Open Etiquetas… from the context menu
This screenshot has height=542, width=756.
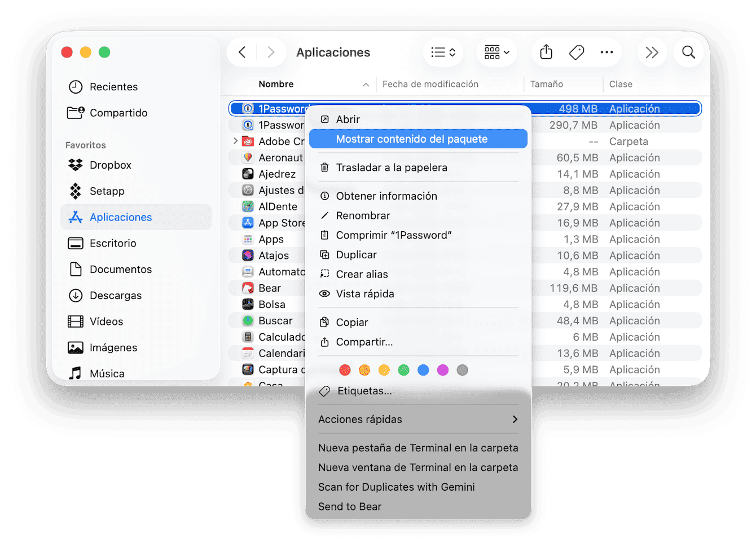click(x=418, y=391)
